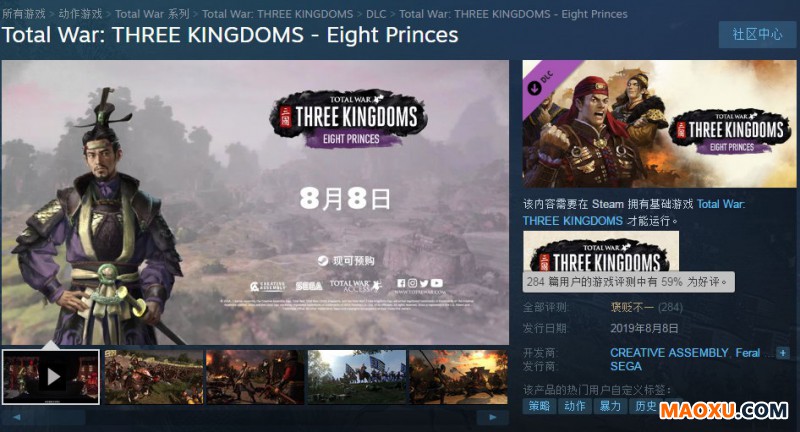The height and width of the screenshot is (432, 800).
Task: Click the right arrow of thumbnail strip
Action: click(492, 417)
